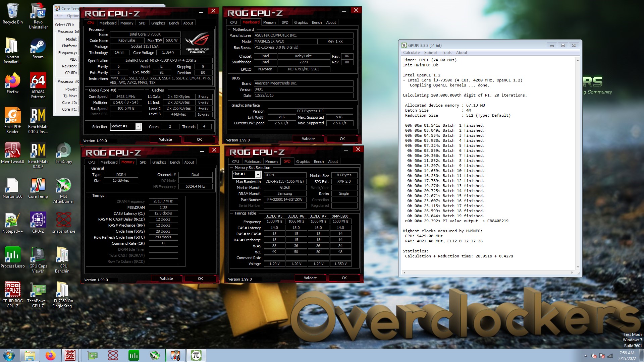Viewport: 644px width, 362px height.
Task: Open Mainboard tab in CPU window
Action: (108, 23)
